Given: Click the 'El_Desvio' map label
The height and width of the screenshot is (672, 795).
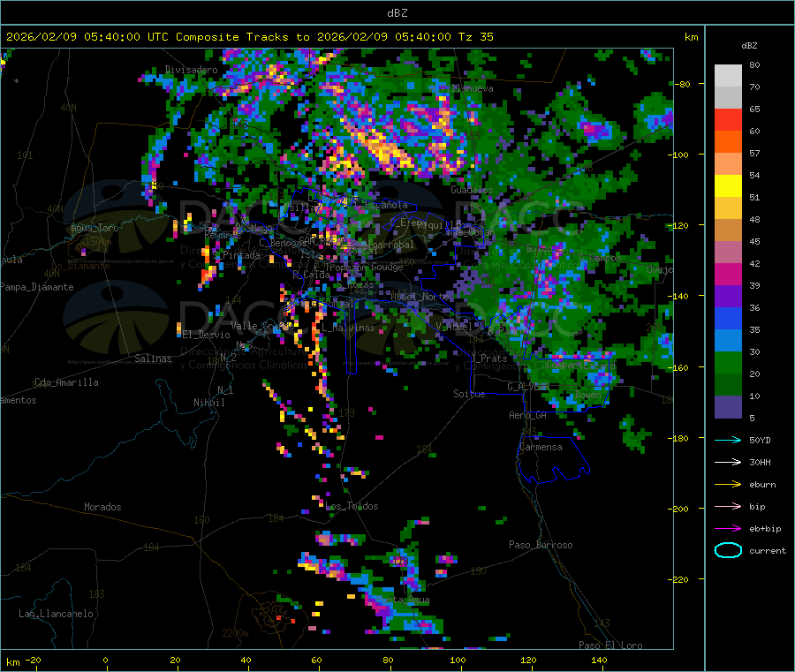Looking at the screenshot, I should (x=207, y=335).
